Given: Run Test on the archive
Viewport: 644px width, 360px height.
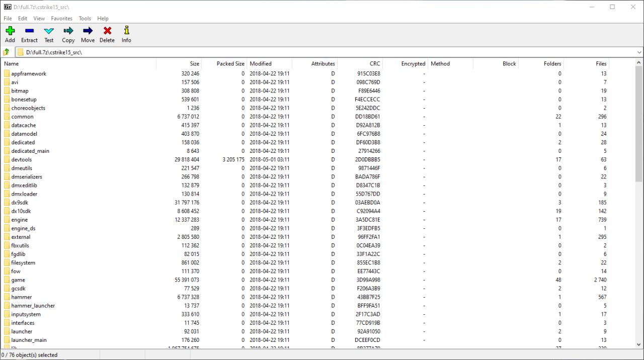Looking at the screenshot, I should coord(49,31).
